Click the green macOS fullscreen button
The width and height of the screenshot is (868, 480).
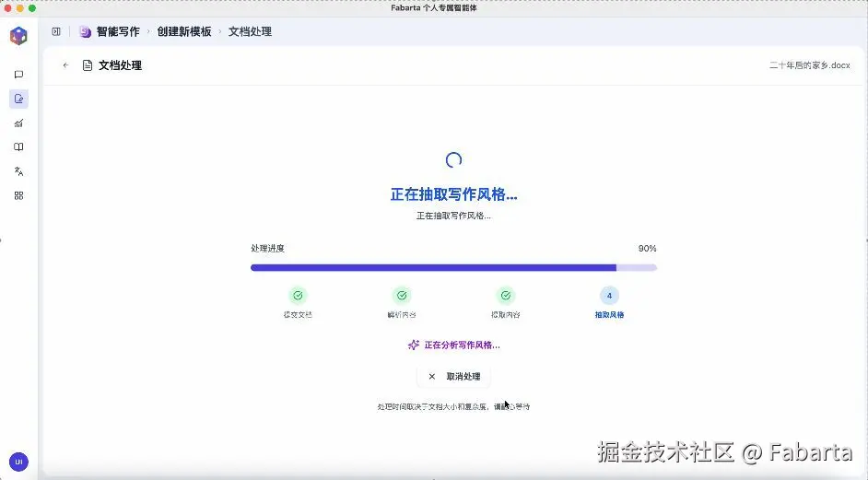click(x=32, y=7)
